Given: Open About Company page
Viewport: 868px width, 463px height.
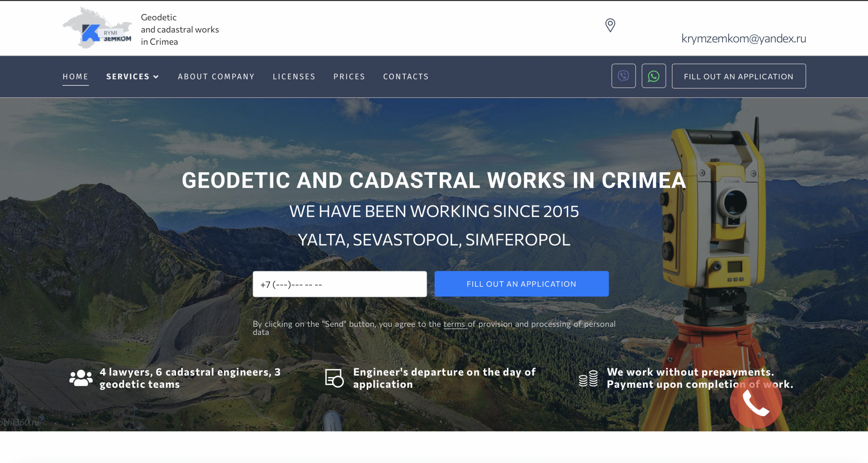Looking at the screenshot, I should point(216,77).
